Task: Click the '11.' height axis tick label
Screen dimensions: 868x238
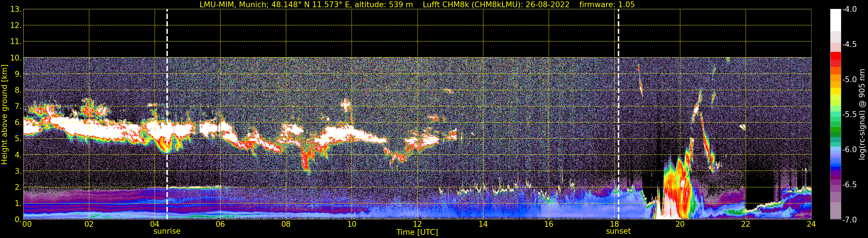Action: click(x=16, y=42)
